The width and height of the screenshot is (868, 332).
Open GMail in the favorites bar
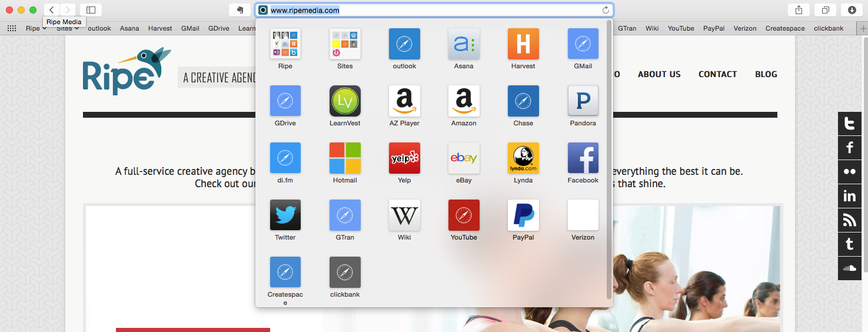pyautogui.click(x=190, y=28)
